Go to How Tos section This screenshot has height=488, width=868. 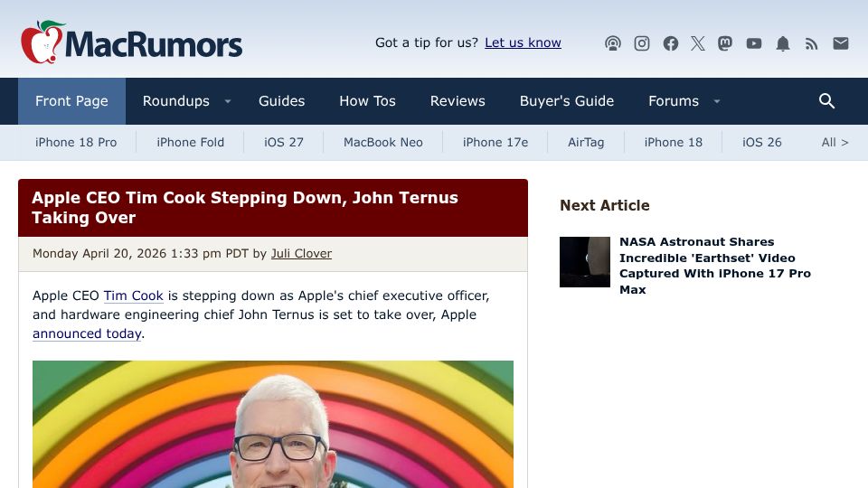[x=368, y=101]
